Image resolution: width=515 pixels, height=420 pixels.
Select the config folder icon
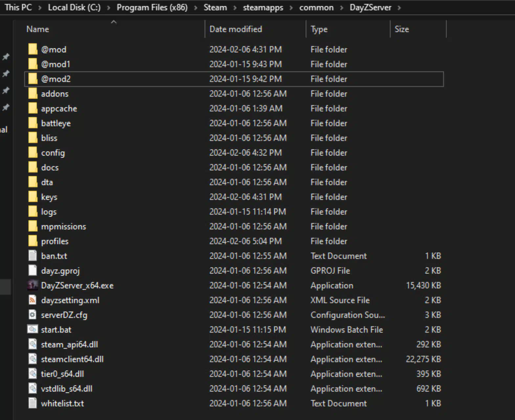tap(33, 152)
